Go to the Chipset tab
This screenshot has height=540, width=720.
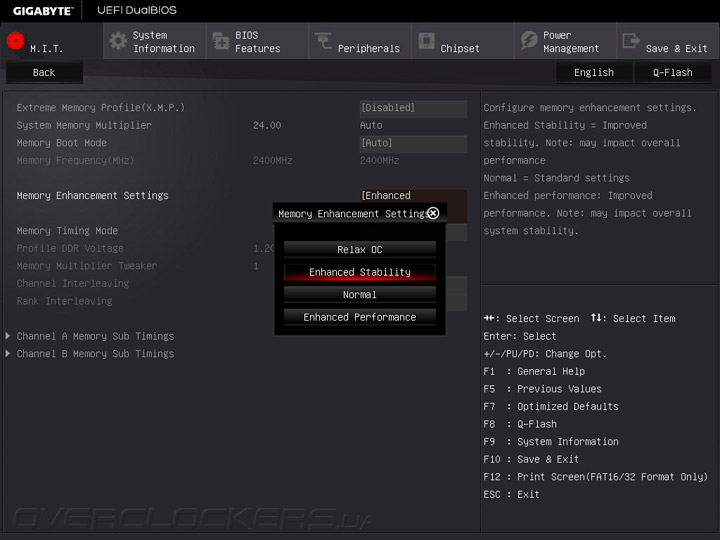coord(462,41)
